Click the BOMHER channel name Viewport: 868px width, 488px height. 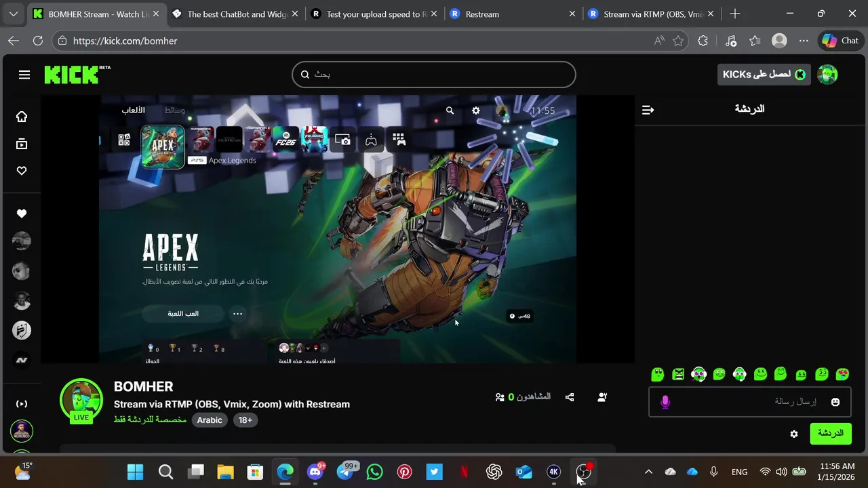144,386
